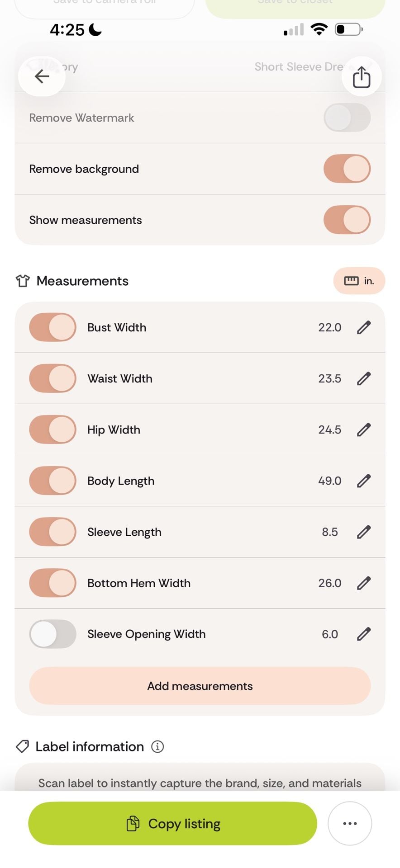The image size is (400, 868).
Task: Enable the Remove Watermark switch
Action: coord(347,118)
